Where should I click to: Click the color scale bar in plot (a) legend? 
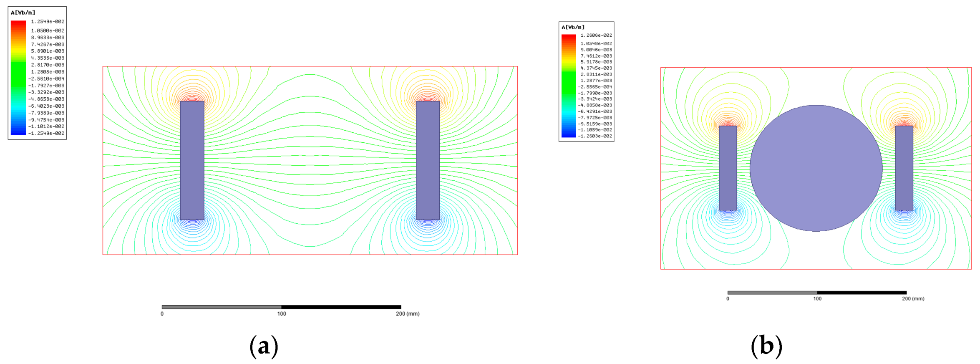pyautogui.click(x=18, y=78)
